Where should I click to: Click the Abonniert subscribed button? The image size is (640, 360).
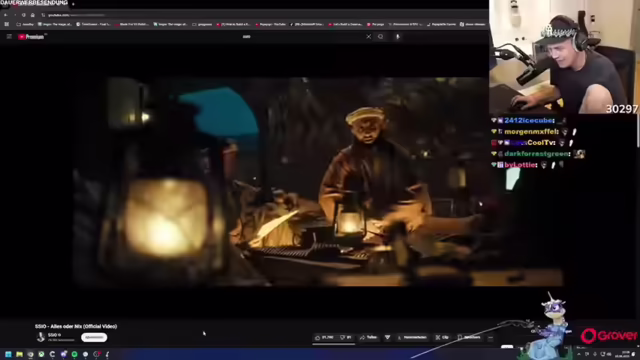[94, 338]
